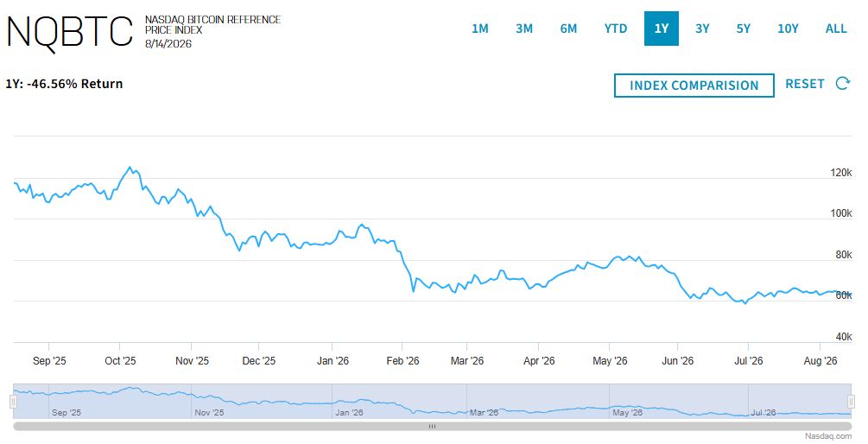Click the 8/14/2026 date text
Viewport: 868px width, 444px height.
coord(168,44)
